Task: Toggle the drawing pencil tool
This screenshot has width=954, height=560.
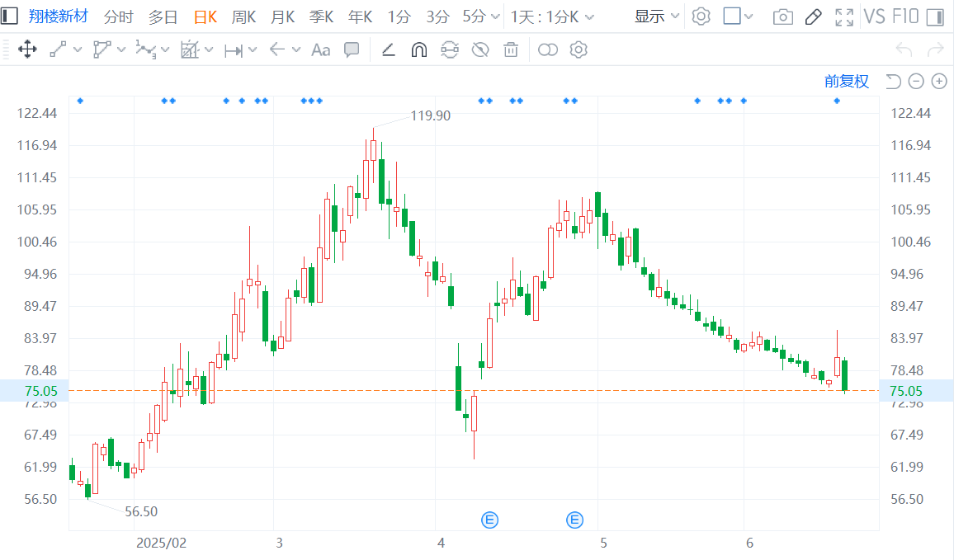Action: coord(814,17)
